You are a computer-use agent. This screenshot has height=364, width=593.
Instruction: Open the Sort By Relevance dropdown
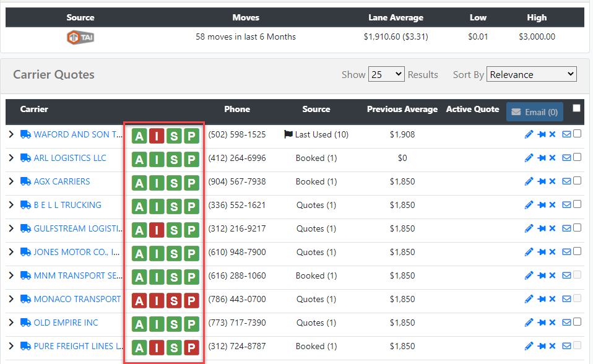tap(531, 74)
